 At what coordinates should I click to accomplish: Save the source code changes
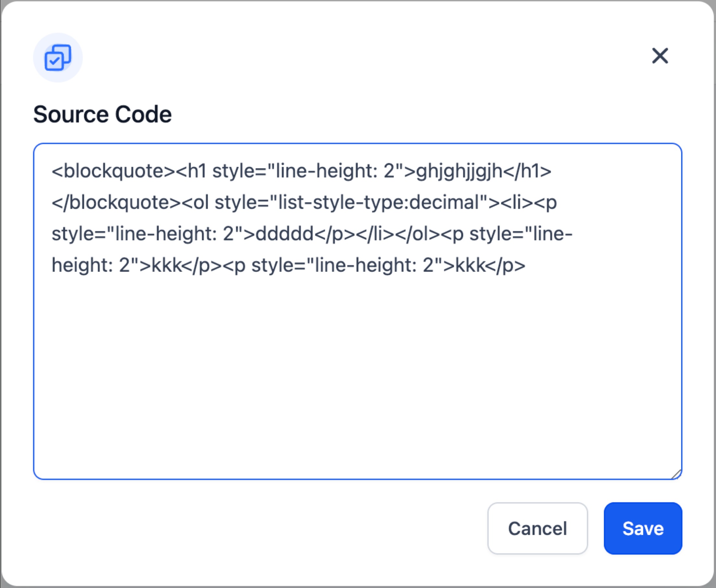point(643,528)
